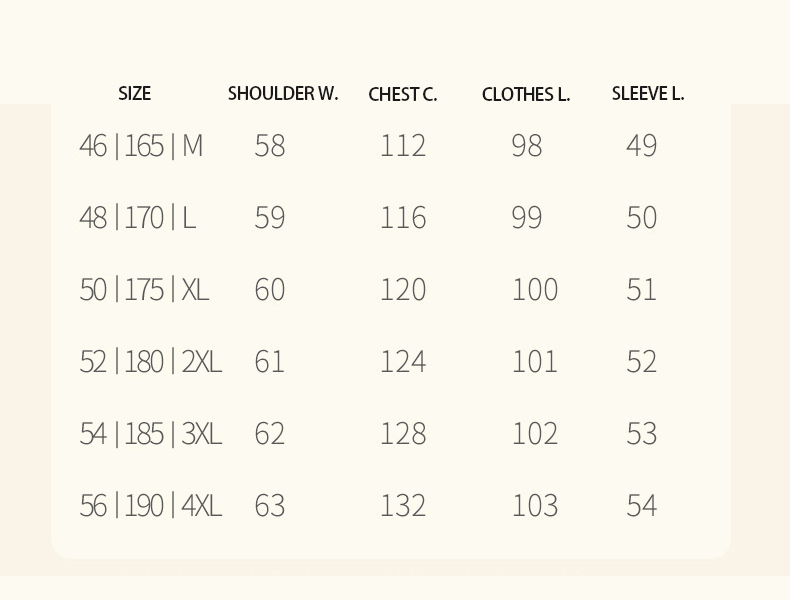Click sleeve length value 49
790x600 pixels.
click(x=641, y=146)
